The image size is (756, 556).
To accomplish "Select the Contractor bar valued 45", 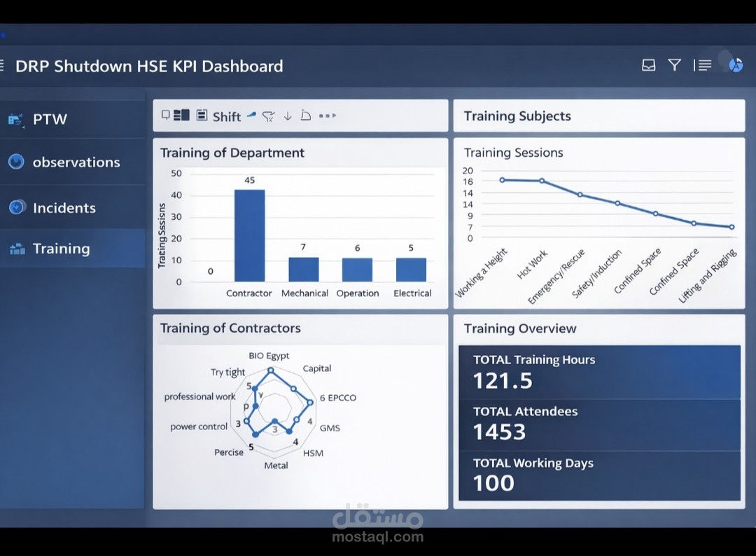I will [x=249, y=235].
